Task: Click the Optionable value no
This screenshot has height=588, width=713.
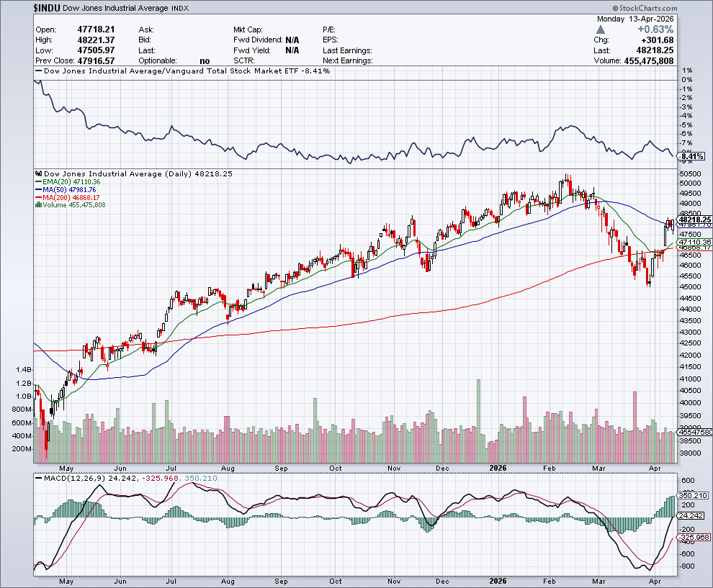Action: click(205, 61)
